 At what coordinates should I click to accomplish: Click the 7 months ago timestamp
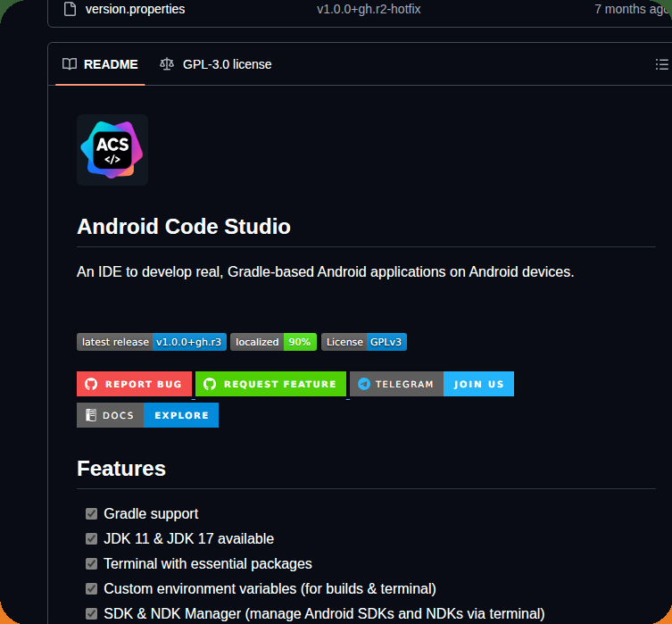pyautogui.click(x=633, y=9)
